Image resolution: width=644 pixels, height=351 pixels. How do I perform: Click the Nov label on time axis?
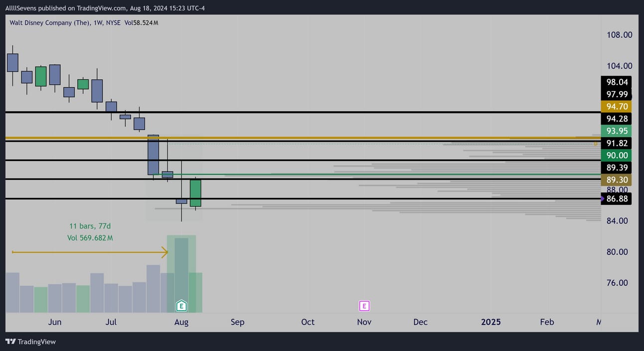(364, 322)
